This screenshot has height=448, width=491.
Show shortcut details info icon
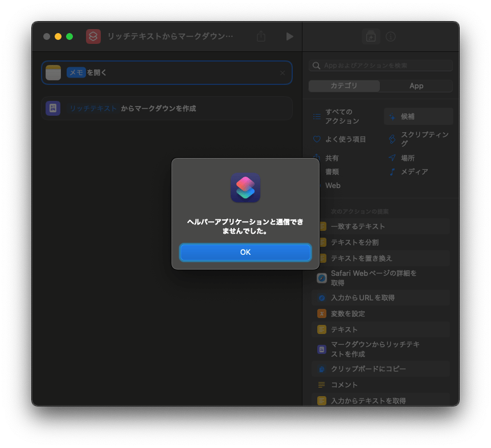tap(391, 36)
